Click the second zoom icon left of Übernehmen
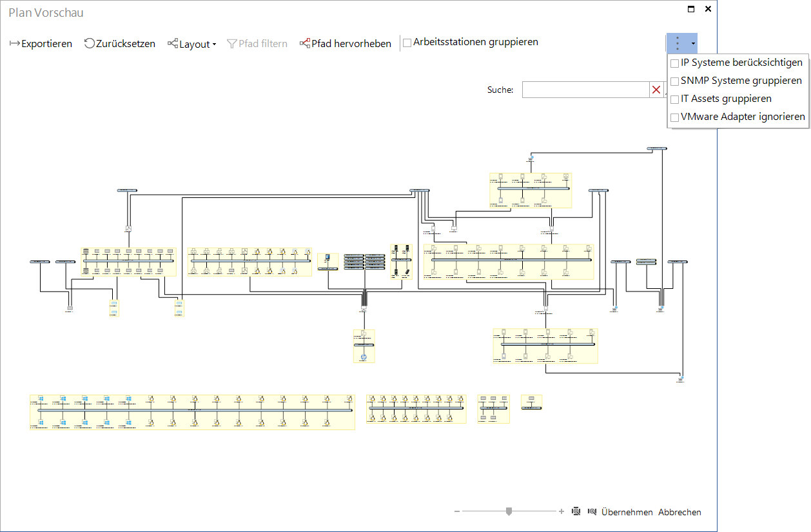The image size is (811, 532). pyautogui.click(x=592, y=511)
